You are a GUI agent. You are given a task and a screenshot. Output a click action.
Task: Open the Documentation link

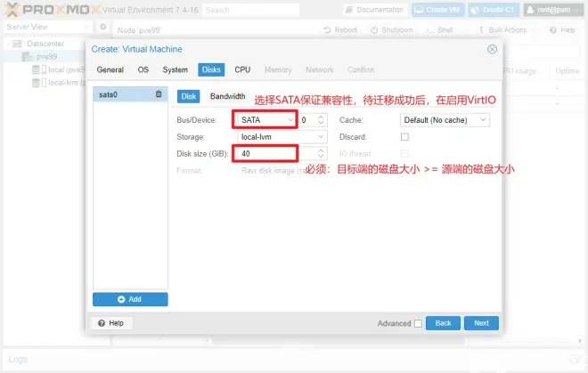point(374,10)
